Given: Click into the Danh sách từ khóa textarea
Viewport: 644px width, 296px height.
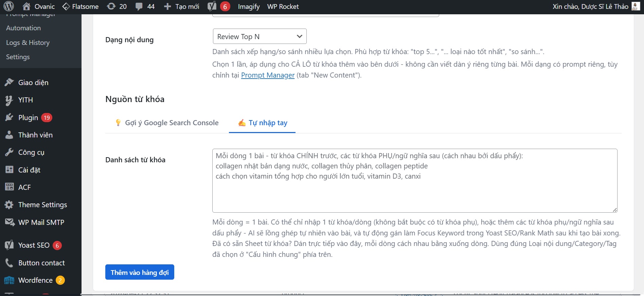Looking at the screenshot, I should point(415,181).
